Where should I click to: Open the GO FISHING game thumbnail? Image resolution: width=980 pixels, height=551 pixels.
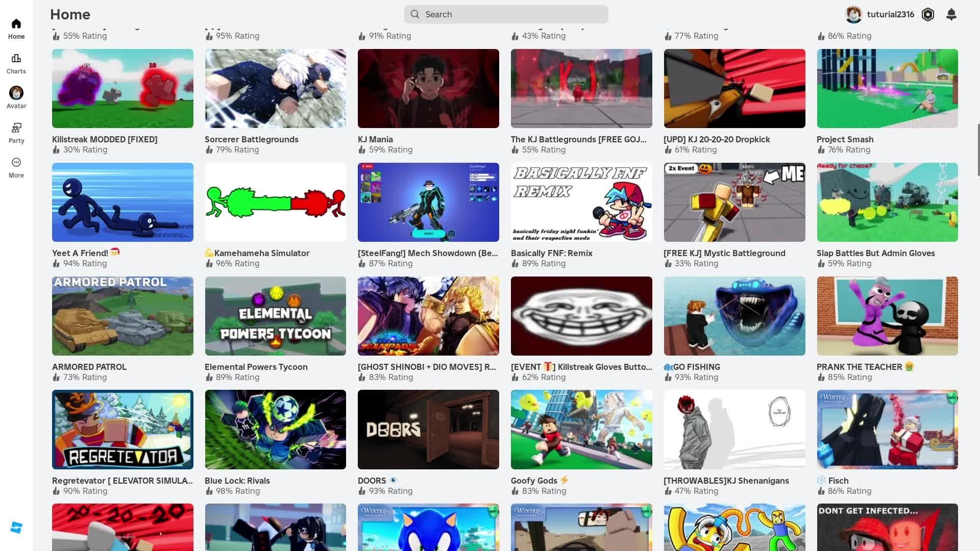pos(734,316)
